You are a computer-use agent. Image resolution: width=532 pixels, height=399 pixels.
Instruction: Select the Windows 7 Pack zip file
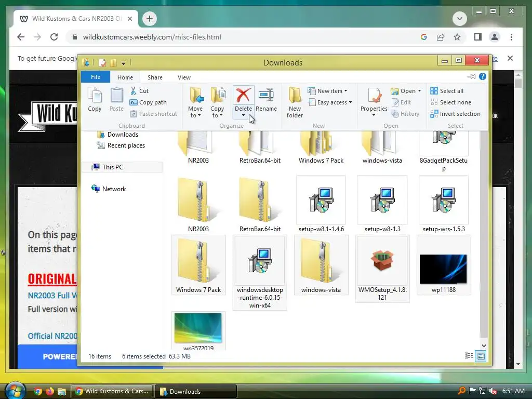pyautogui.click(x=198, y=265)
